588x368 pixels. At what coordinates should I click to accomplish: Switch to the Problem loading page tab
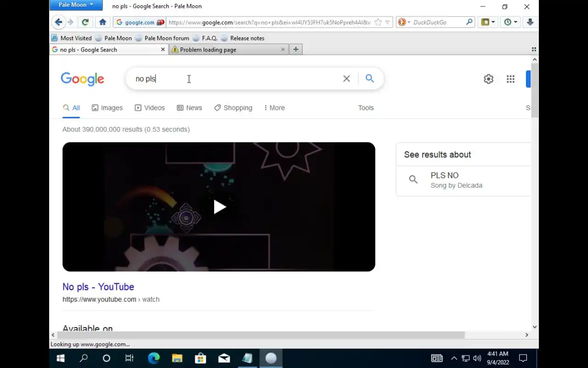coord(228,49)
